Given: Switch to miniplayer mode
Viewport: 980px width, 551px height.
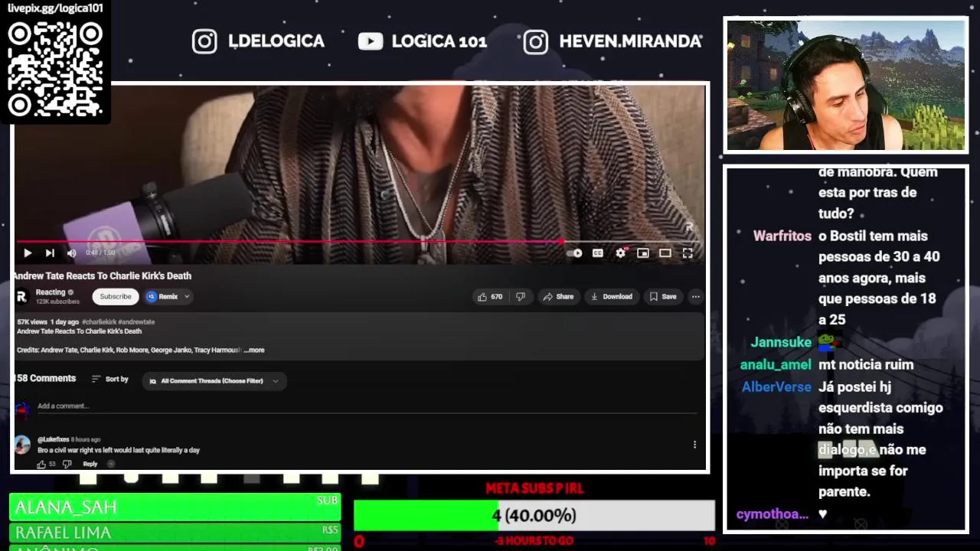Looking at the screenshot, I should [x=643, y=253].
